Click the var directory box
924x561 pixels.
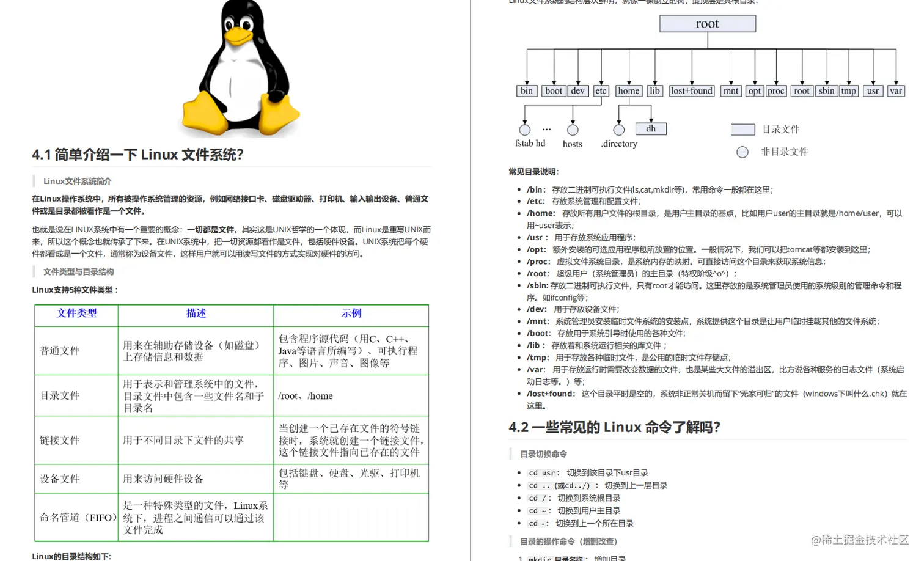coord(895,90)
